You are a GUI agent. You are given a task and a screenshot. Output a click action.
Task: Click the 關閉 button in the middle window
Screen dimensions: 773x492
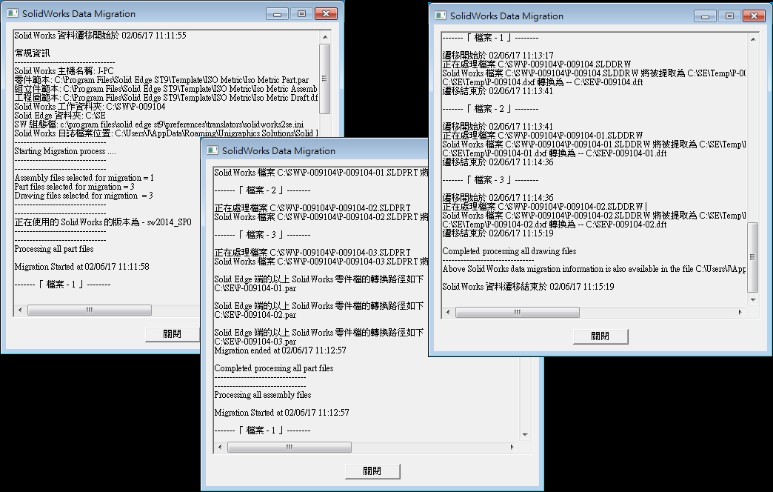(372, 471)
